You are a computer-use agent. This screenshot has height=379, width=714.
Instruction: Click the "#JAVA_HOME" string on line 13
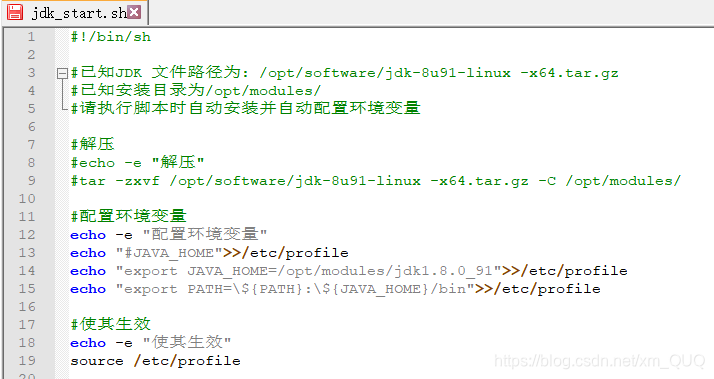pyautogui.click(x=169, y=253)
